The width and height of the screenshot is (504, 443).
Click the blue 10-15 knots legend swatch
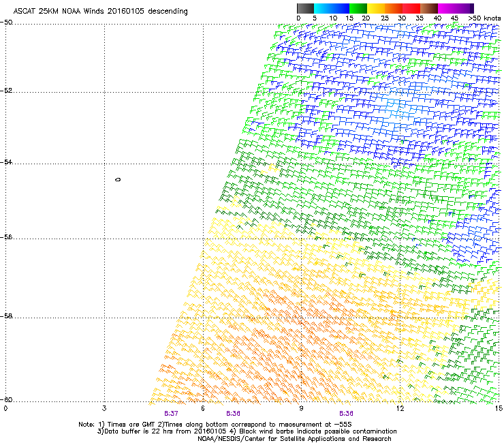click(340, 8)
